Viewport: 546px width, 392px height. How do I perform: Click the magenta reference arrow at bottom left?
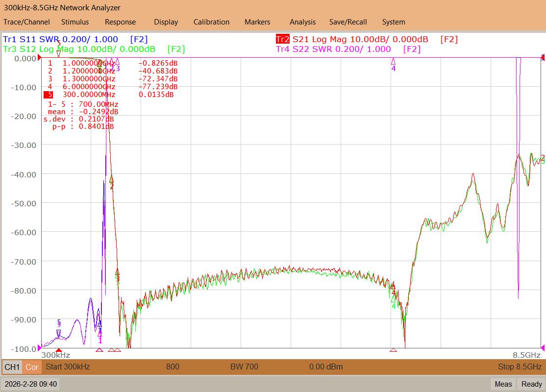39,347
